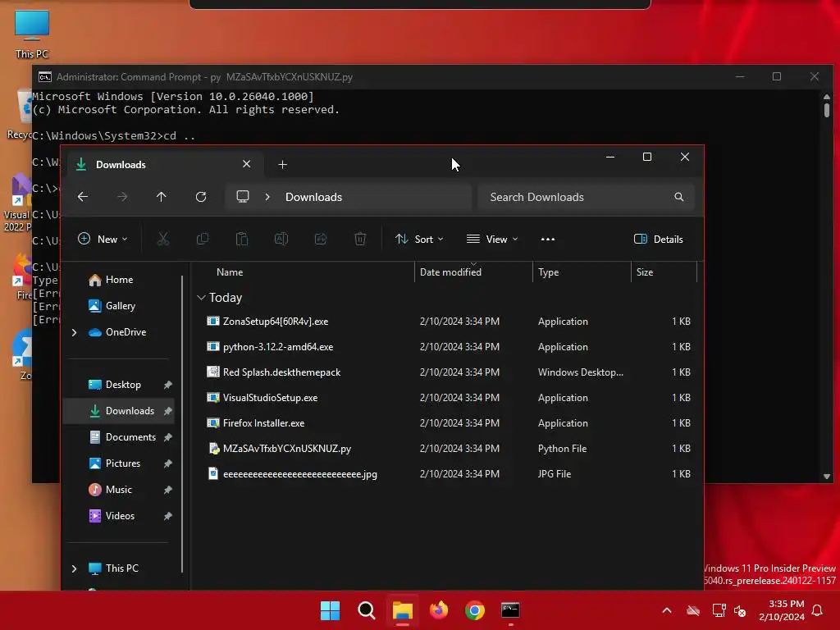The height and width of the screenshot is (630, 840).
Task: Launch Firefox from the taskbar
Action: 439,610
